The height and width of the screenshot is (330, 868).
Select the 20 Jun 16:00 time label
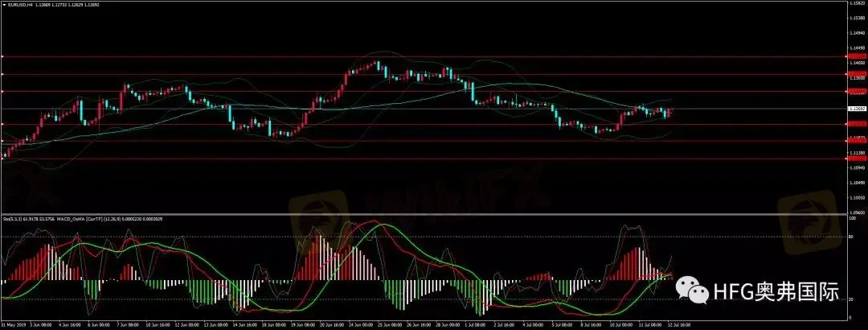pyautogui.click(x=332, y=324)
